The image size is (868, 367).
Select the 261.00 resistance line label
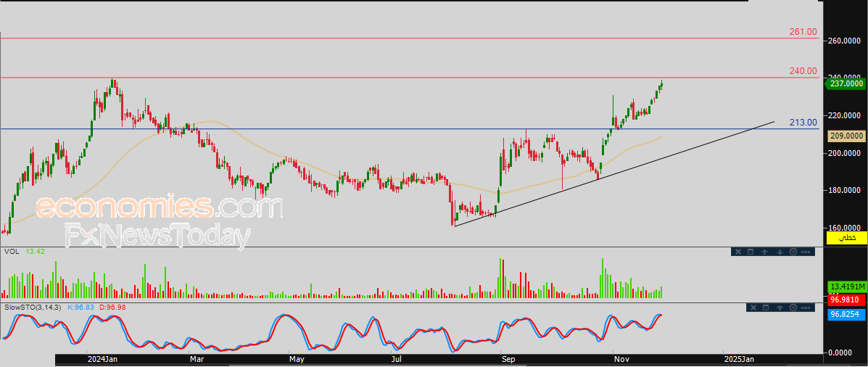[803, 32]
